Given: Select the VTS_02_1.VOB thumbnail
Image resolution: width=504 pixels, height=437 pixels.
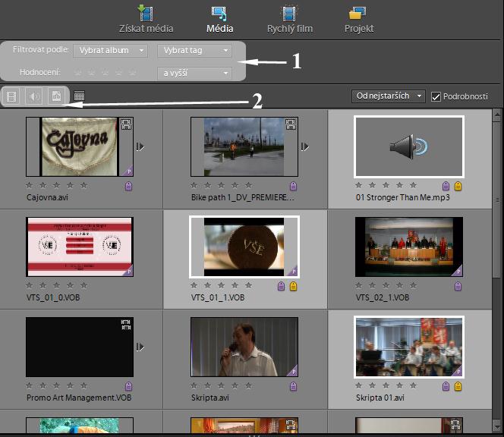Looking at the screenshot, I should pos(409,247).
